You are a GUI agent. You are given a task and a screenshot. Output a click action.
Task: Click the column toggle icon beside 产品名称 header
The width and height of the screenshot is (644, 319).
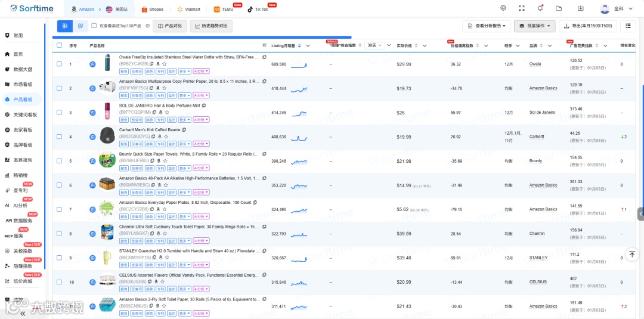264,45
